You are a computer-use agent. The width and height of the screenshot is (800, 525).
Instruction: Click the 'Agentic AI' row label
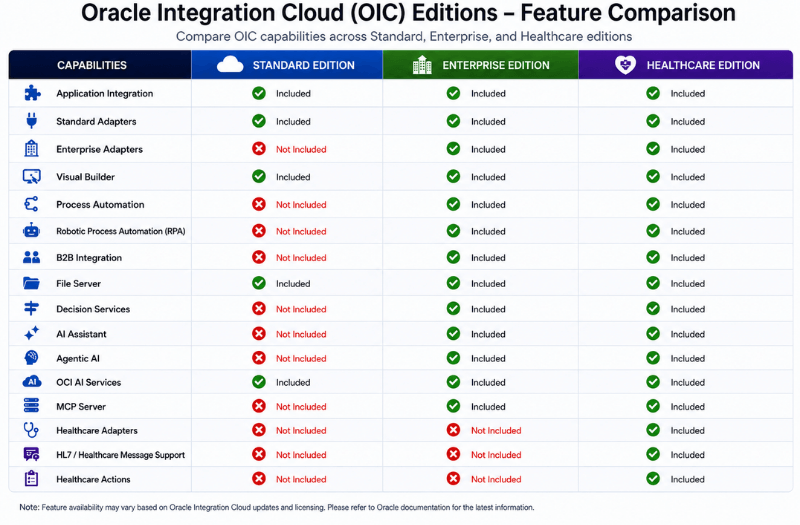(x=78, y=359)
